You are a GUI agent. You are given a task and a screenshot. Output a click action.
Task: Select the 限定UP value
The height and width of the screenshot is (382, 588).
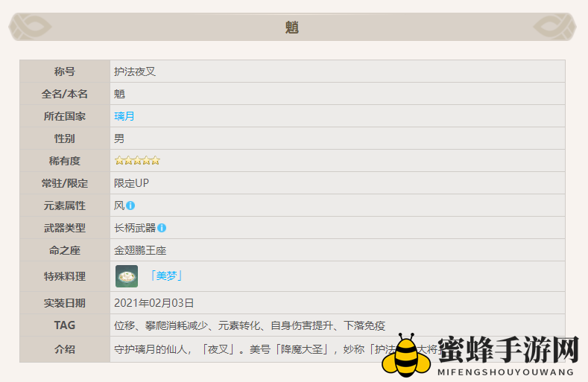131,183
